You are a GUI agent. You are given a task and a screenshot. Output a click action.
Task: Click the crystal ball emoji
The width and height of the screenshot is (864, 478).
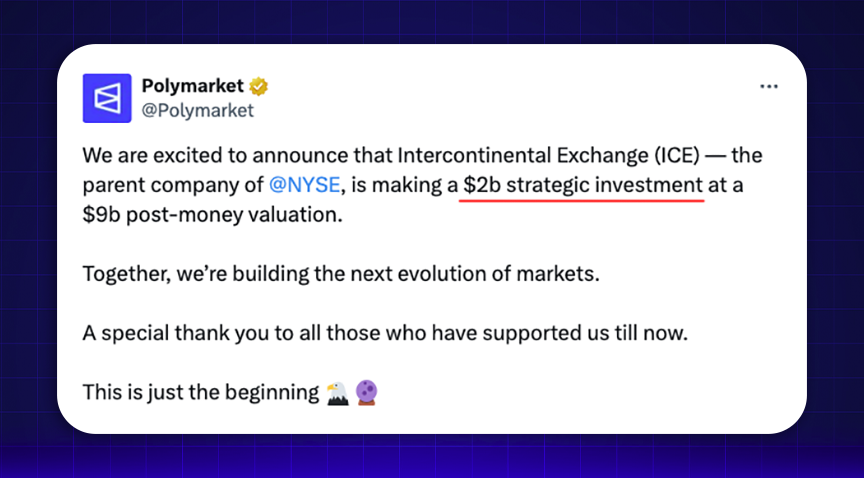coord(367,393)
